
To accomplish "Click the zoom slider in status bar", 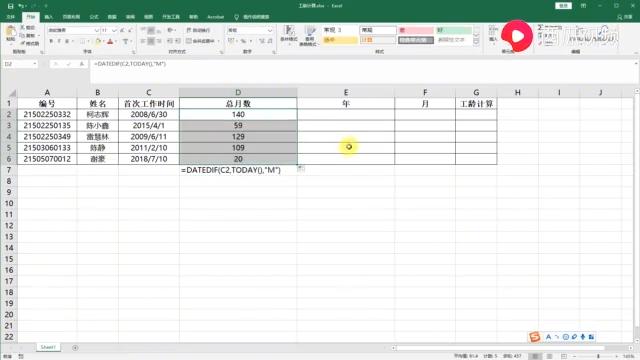I will [598, 356].
